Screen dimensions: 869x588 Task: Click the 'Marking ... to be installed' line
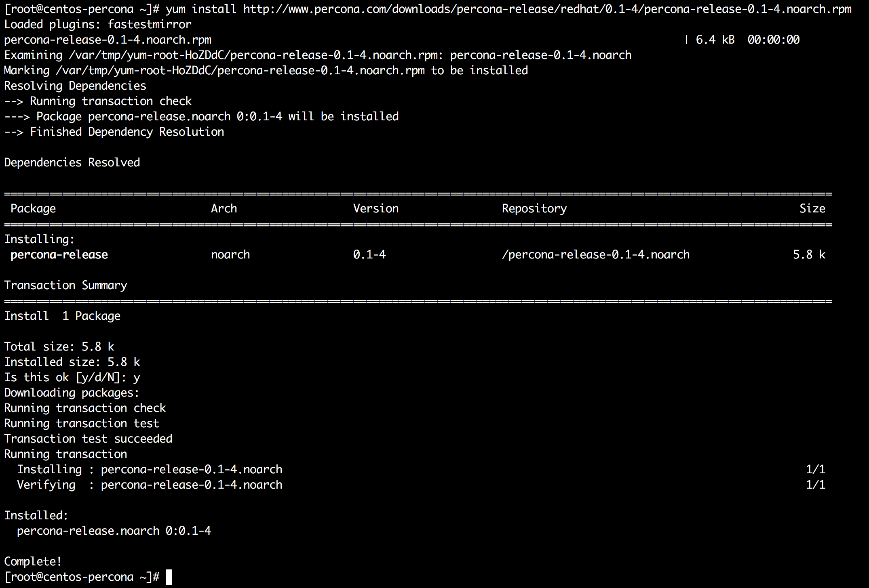[266, 70]
